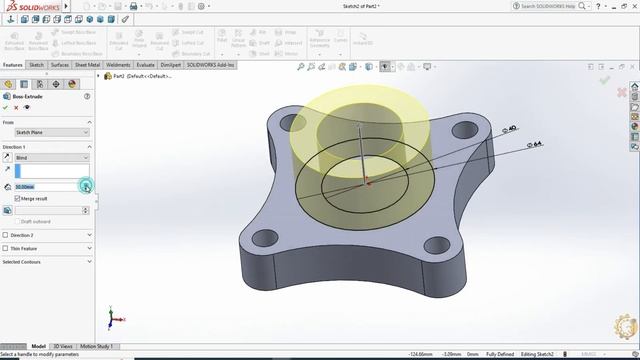Open the Design Library icon in task pane
The height and width of the screenshot is (360, 640).
[634, 97]
